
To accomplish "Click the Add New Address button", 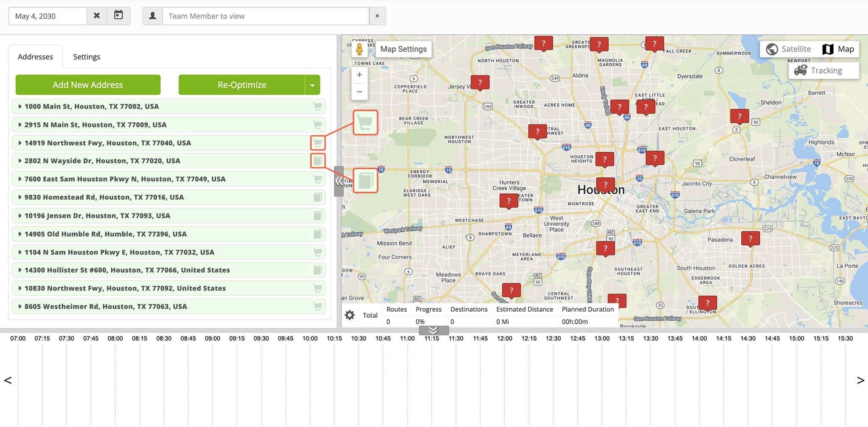I will tap(88, 85).
